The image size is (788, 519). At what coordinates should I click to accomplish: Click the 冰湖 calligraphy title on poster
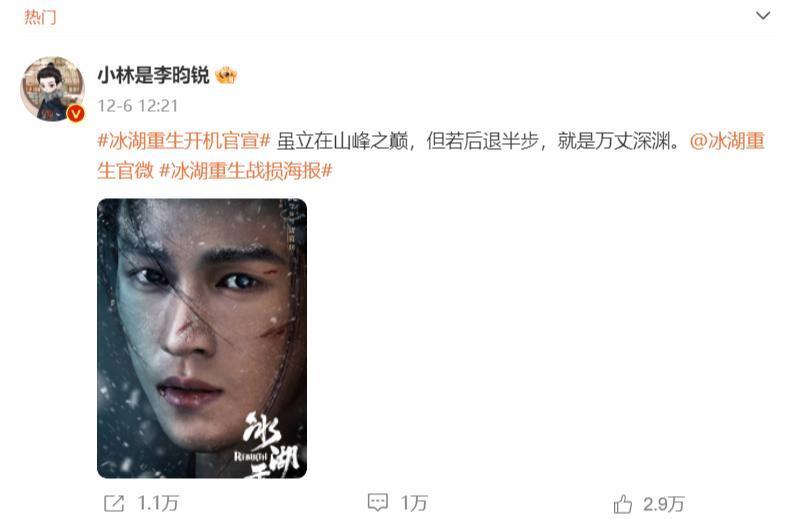point(270,443)
